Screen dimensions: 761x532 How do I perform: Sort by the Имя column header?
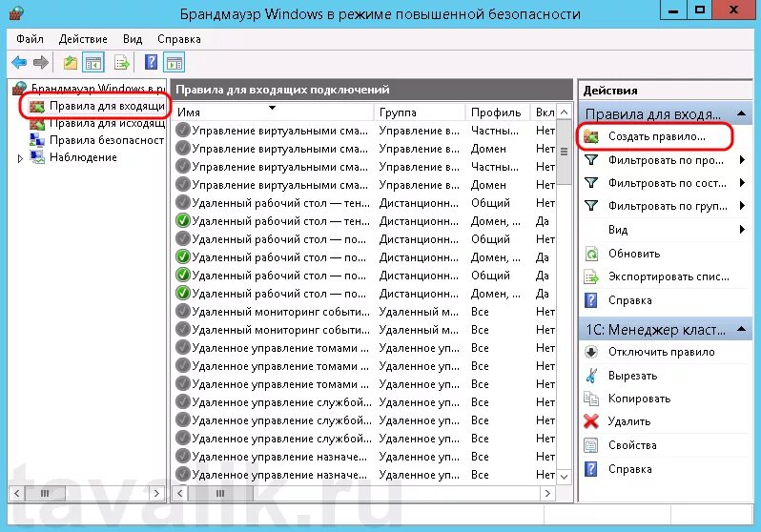pyautogui.click(x=274, y=113)
